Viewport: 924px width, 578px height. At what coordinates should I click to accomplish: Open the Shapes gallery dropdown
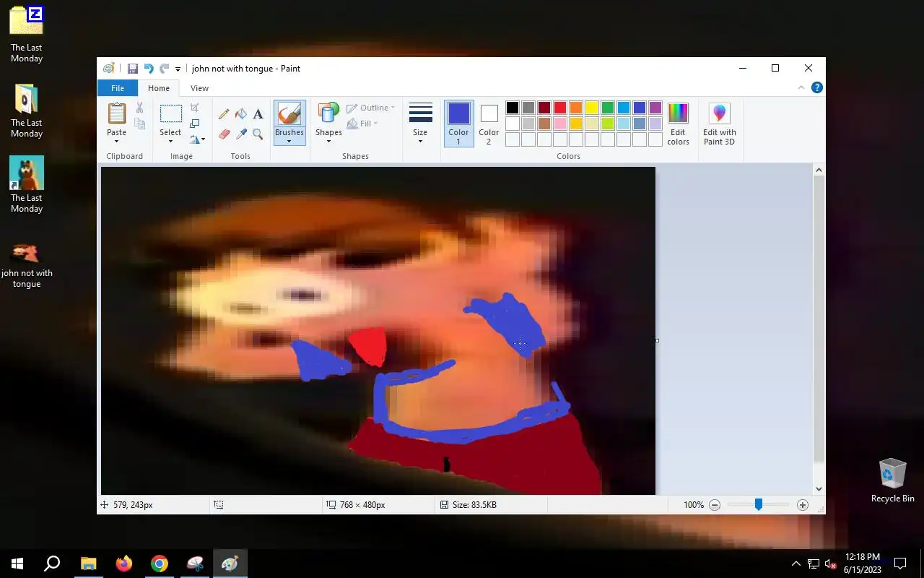328,141
